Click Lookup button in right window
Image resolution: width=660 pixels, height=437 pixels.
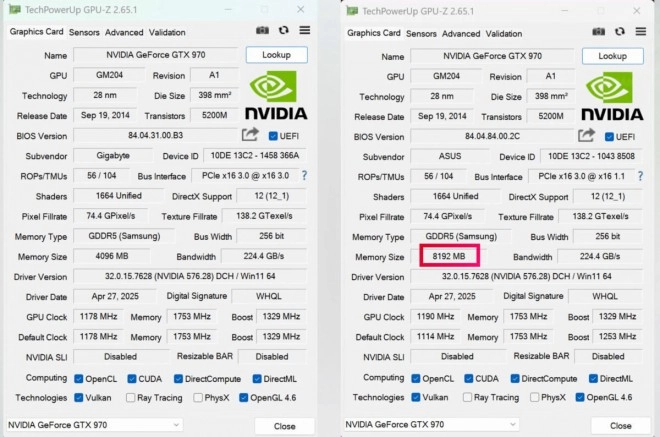pyautogui.click(x=613, y=56)
